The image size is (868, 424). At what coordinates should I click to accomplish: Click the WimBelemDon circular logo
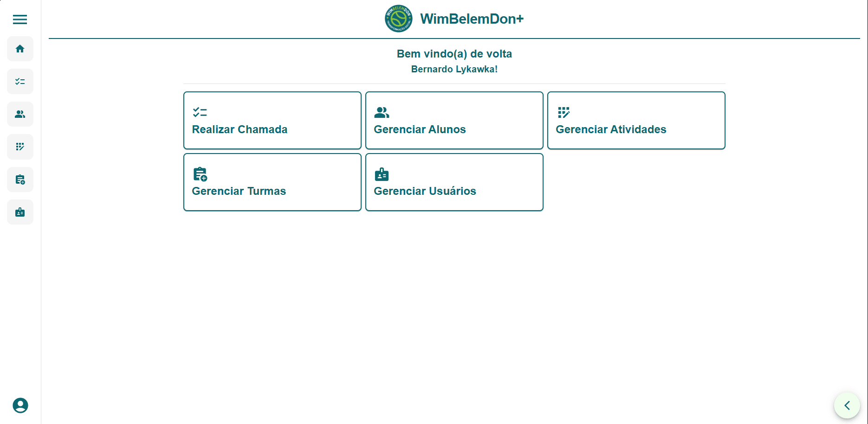click(398, 19)
